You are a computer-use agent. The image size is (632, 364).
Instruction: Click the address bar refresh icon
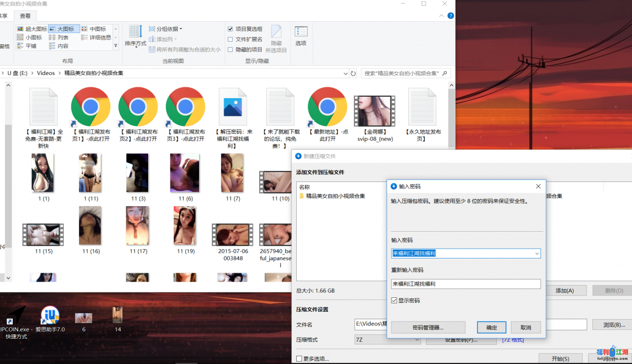353,73
